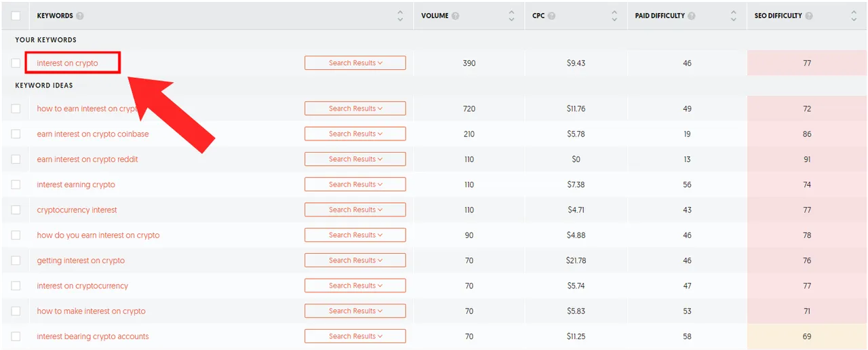Open Search Results for 'earn interest on crypto coinbase'
This screenshot has height=350, width=868.
point(355,134)
